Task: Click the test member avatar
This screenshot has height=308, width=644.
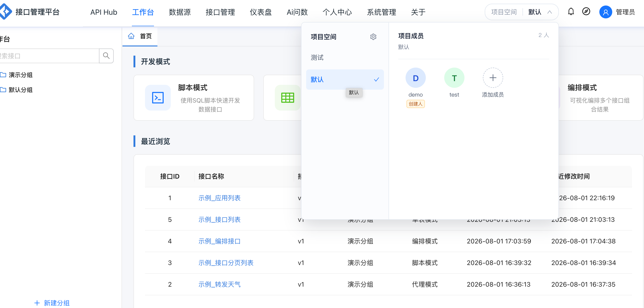Action: [454, 78]
